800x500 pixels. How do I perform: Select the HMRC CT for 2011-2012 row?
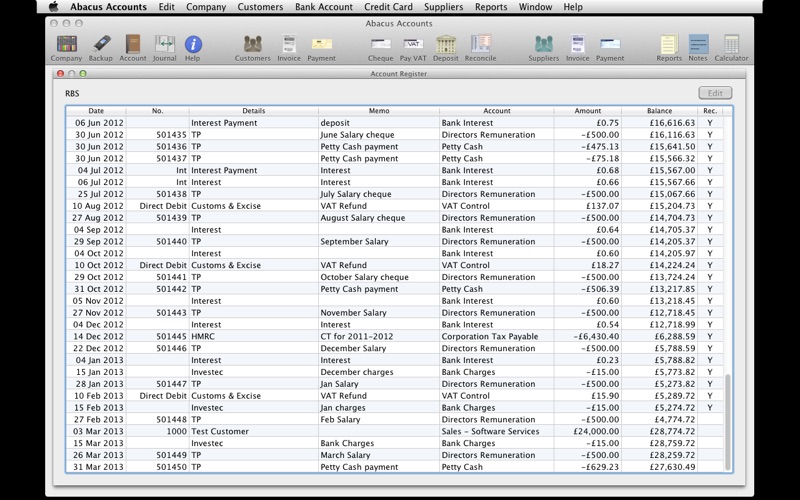[395, 336]
